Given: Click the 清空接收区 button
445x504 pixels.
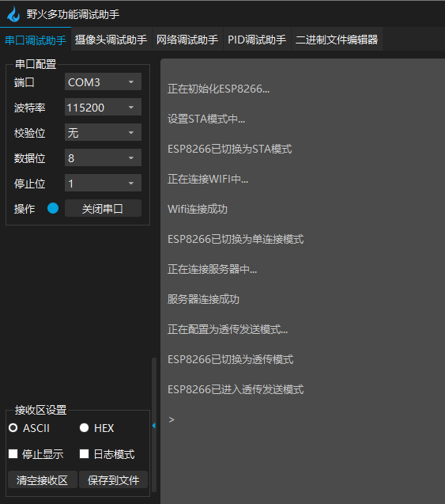Looking at the screenshot, I should [x=43, y=480].
